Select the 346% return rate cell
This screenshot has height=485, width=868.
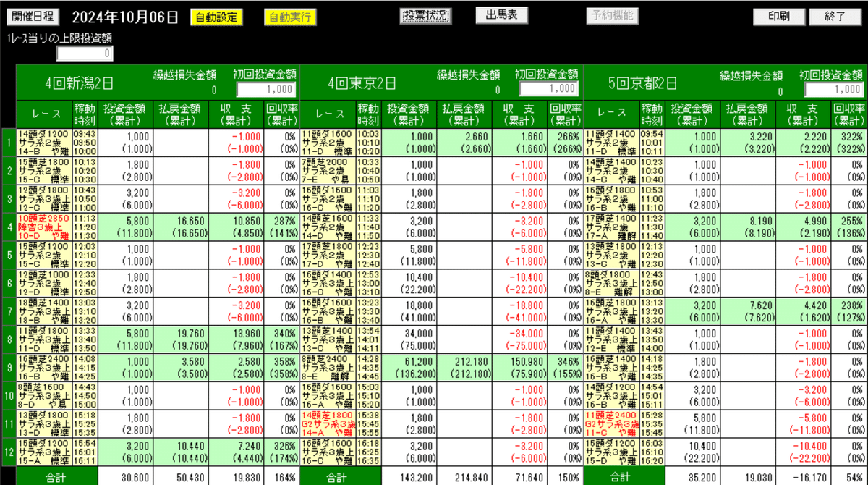click(x=566, y=368)
